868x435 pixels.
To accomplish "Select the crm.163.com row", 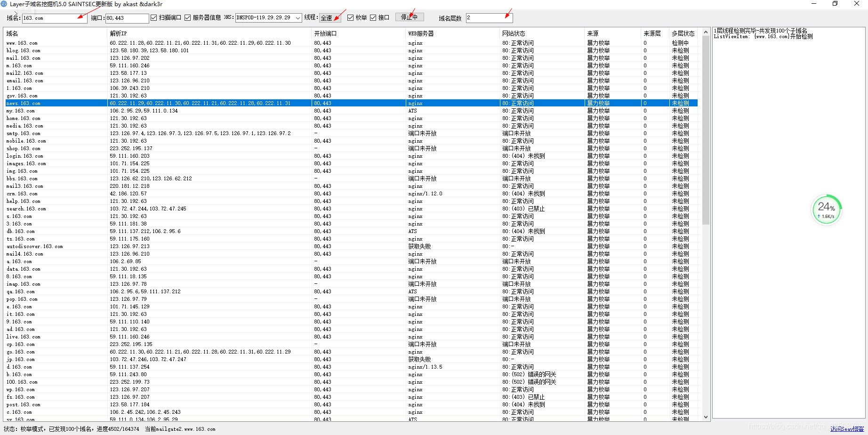I will (x=351, y=193).
